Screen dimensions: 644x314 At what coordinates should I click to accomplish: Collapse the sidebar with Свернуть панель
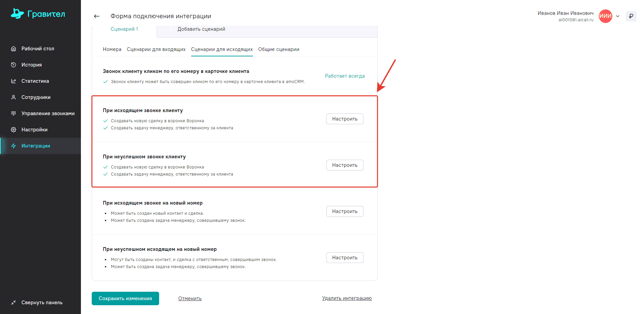point(37,303)
